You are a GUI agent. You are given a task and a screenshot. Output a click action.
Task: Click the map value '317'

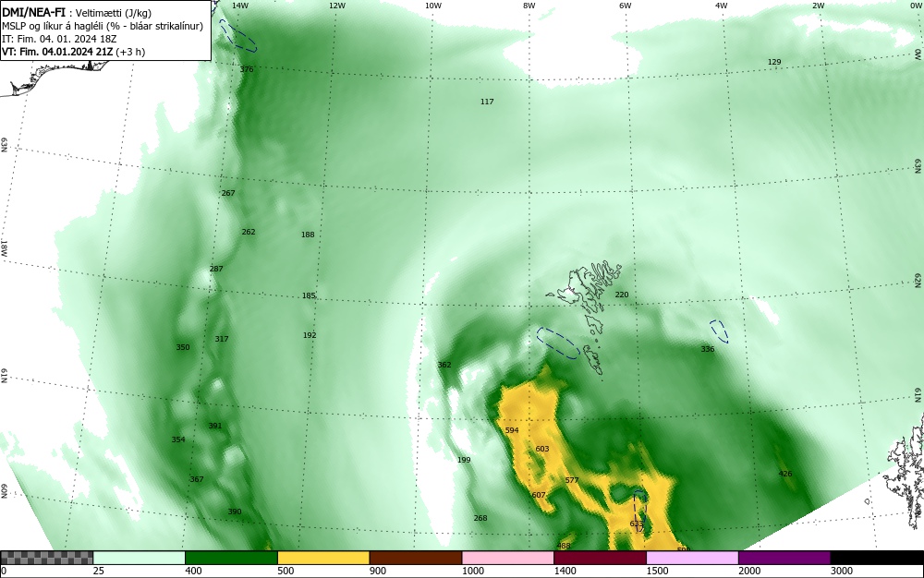click(x=222, y=339)
